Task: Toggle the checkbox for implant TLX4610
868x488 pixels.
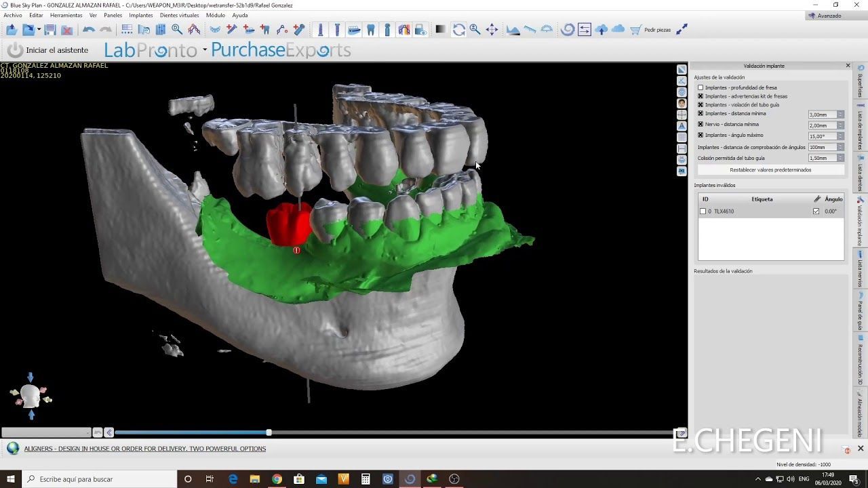Action: pos(703,211)
